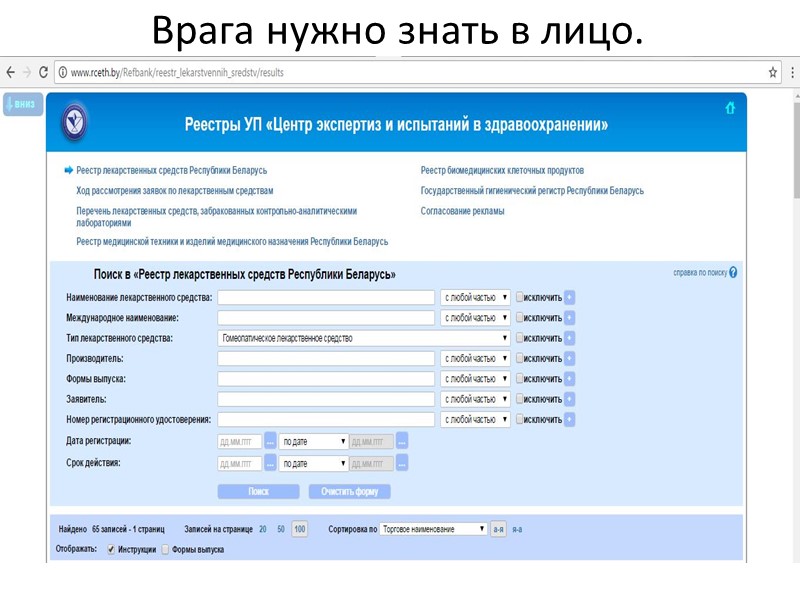Click plus icon on Наименование лекарственного средства row
800x600 pixels.
(x=569, y=297)
